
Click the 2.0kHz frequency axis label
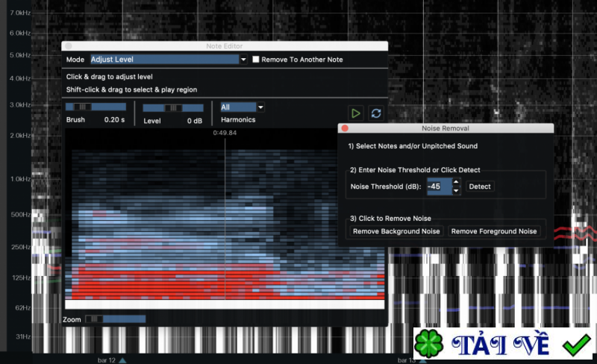pos(21,136)
